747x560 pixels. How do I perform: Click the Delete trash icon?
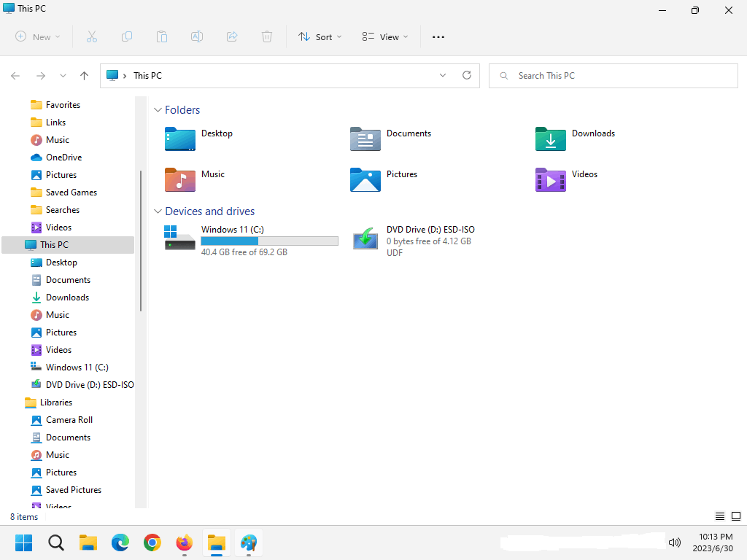267,36
